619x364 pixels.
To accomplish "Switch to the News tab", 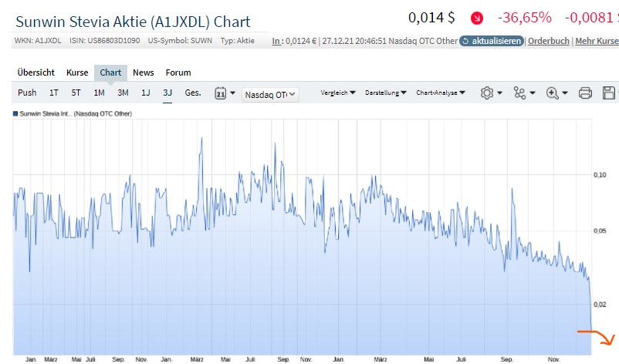I will point(143,72).
